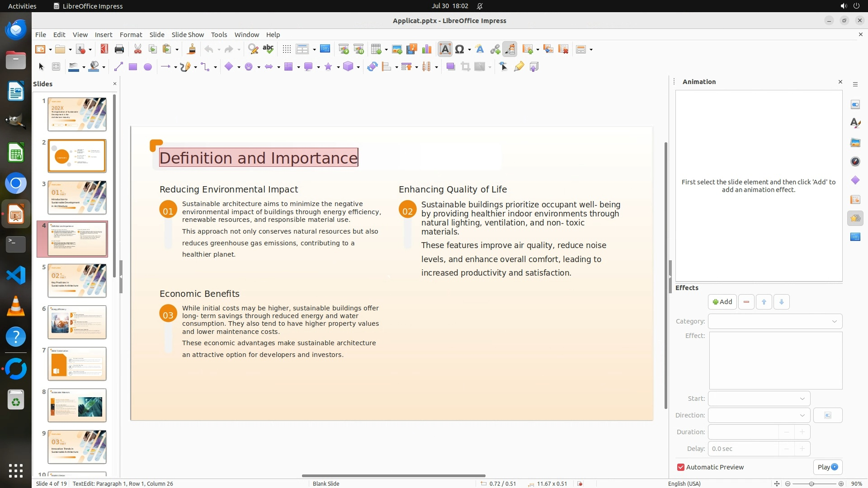Click the Insert Image icon
Screen dimensions: 868x488
pos(396,49)
